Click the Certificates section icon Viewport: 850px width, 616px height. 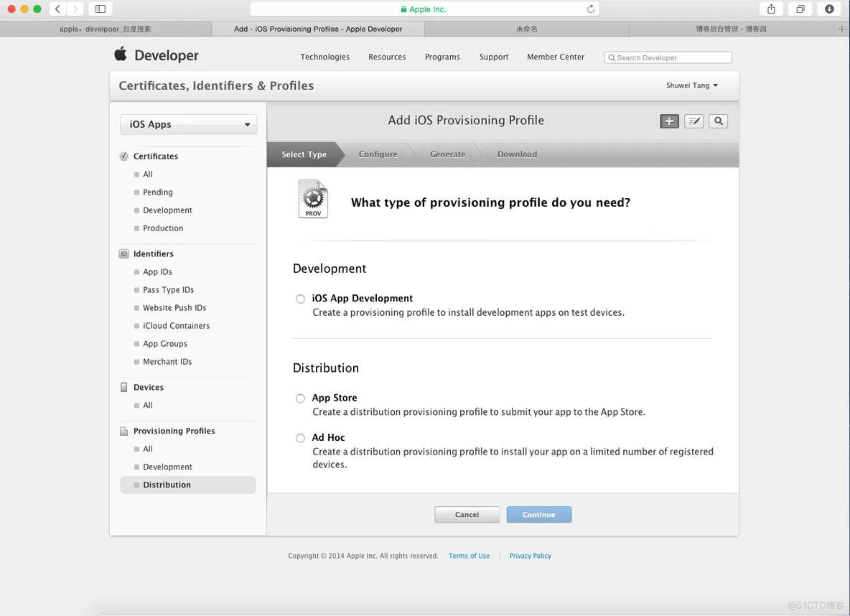pyautogui.click(x=123, y=157)
